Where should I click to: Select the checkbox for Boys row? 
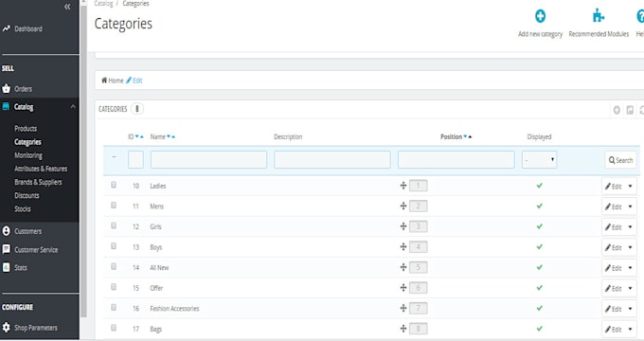(114, 246)
